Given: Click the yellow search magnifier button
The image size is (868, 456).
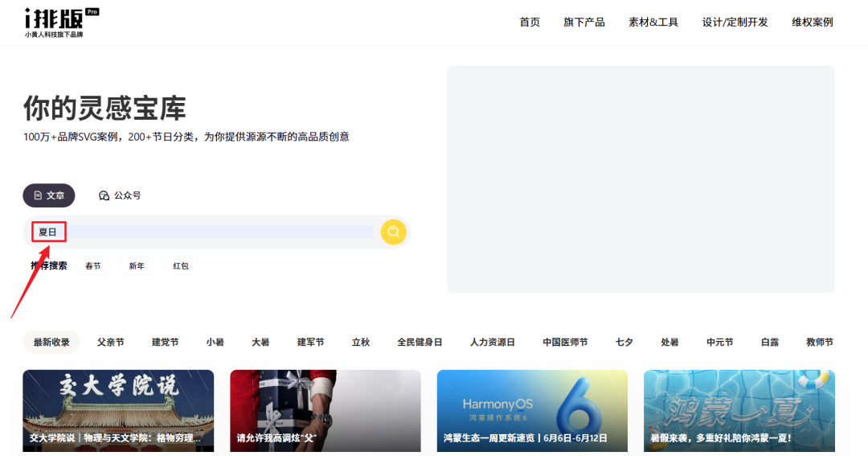Looking at the screenshot, I should [x=394, y=232].
